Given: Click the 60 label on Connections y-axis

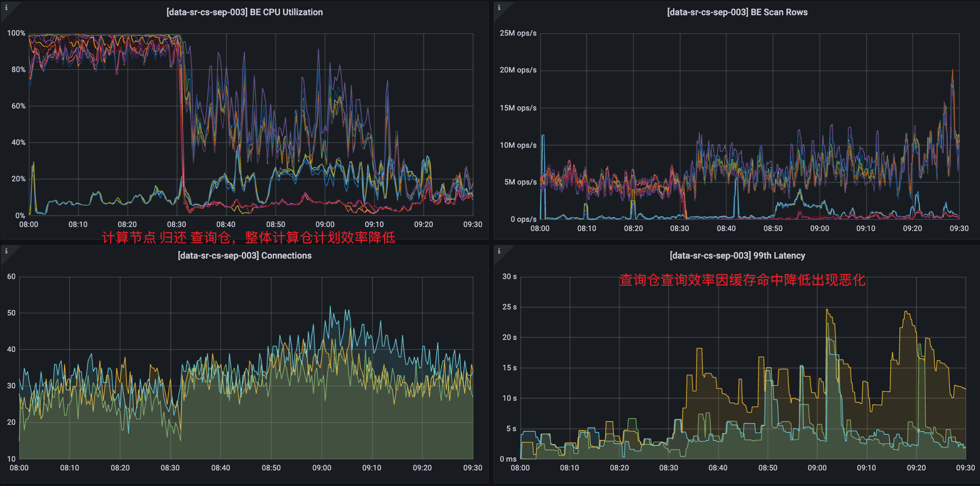Looking at the screenshot, I should point(11,276).
